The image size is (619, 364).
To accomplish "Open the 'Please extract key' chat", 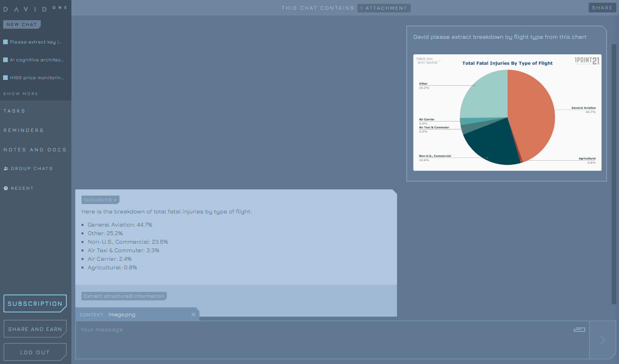I will tap(35, 42).
